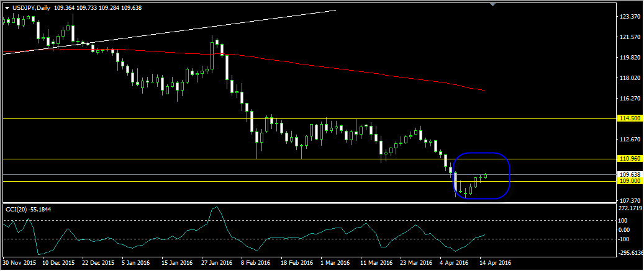Click the 118.020 price scale label
This screenshot has width=644, height=271.
click(630, 78)
